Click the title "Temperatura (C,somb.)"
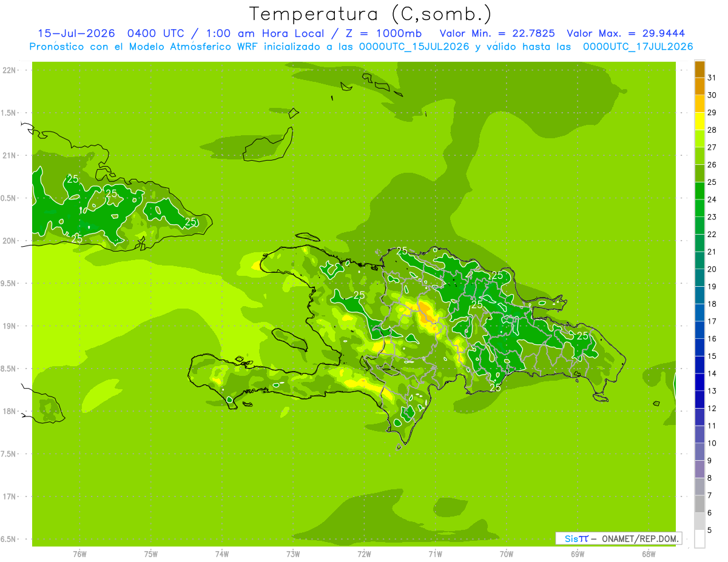The image size is (728, 562). (370, 14)
